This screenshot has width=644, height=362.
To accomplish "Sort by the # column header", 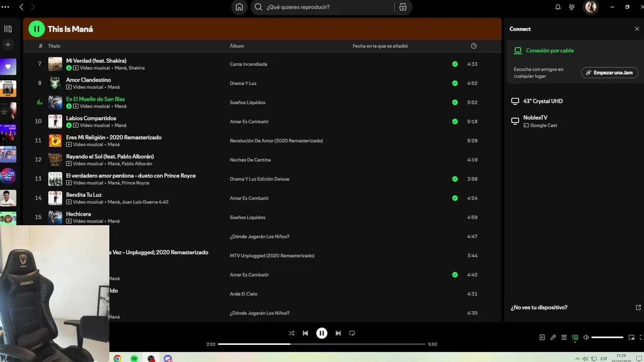I will [x=40, y=46].
